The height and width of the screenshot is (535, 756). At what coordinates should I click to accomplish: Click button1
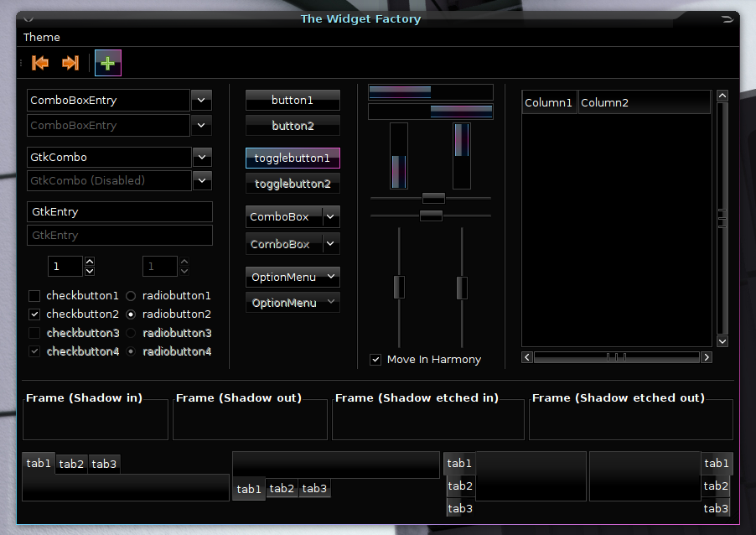293,101
